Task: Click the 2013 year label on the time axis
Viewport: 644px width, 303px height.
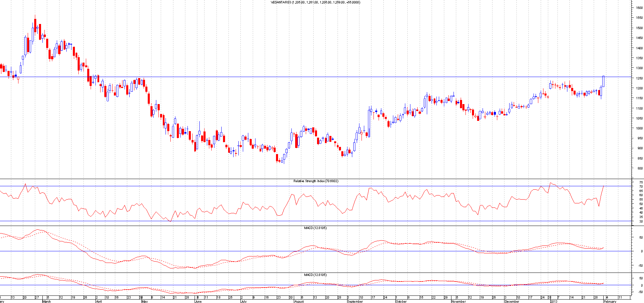Action: [554, 301]
